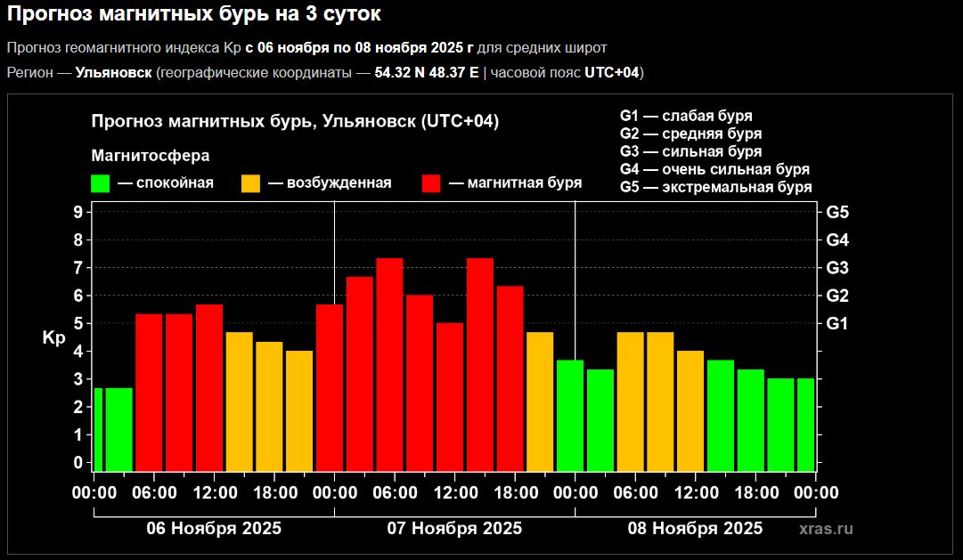Click the last green bar at the chart's right edge
The width and height of the screenshot is (963, 560).
[x=805, y=424]
